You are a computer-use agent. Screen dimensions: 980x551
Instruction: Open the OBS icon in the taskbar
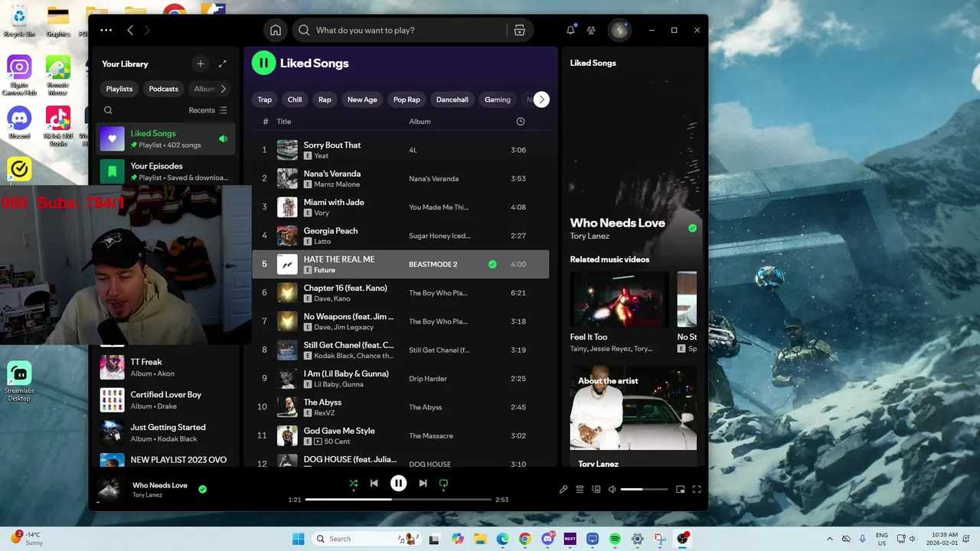[x=682, y=539]
